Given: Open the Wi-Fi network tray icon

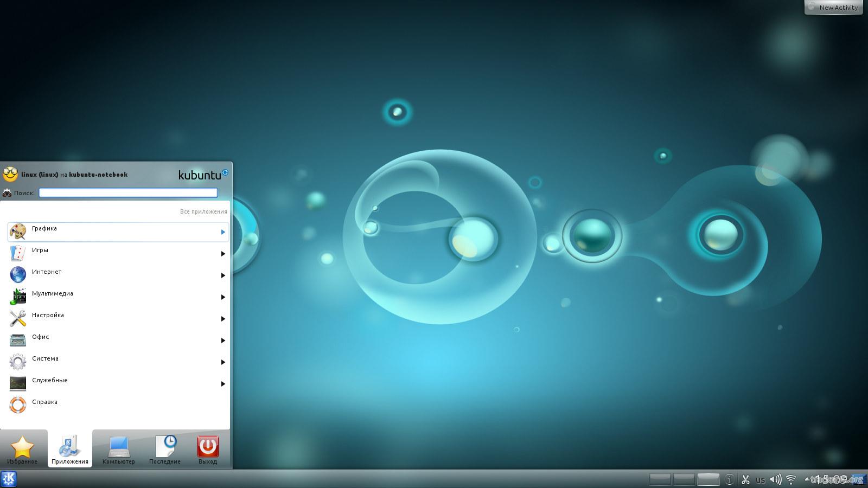Looking at the screenshot, I should click(791, 479).
